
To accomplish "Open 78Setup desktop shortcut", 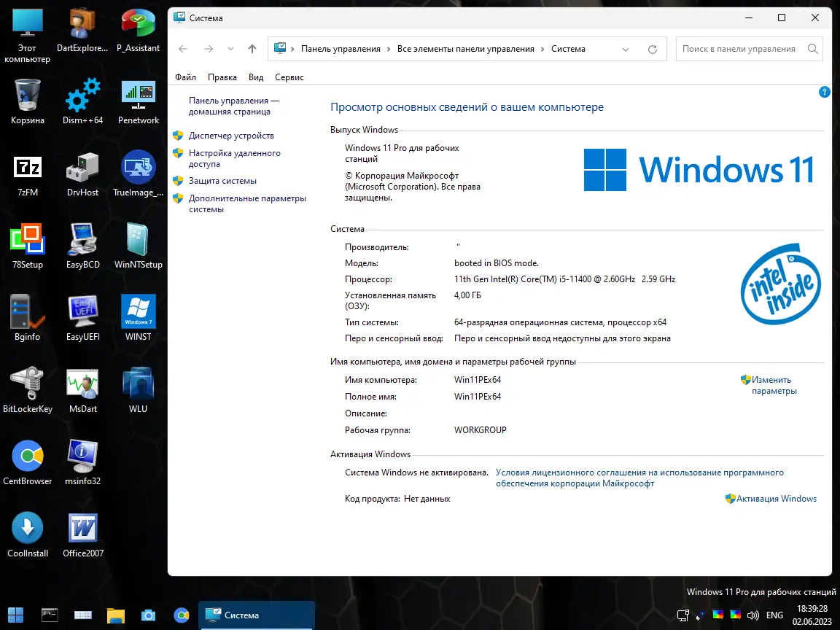I will (27, 246).
